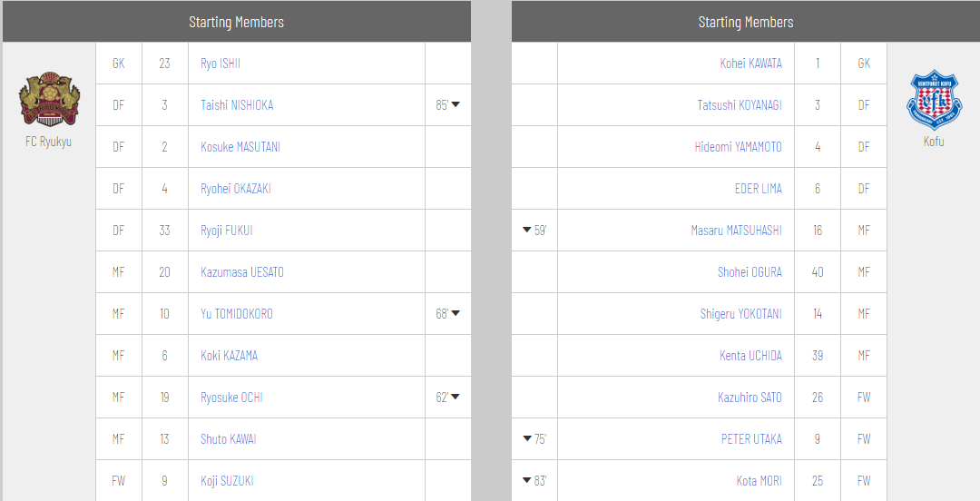Click left Starting Members header
The width and height of the screenshot is (980, 501).
coord(236,22)
